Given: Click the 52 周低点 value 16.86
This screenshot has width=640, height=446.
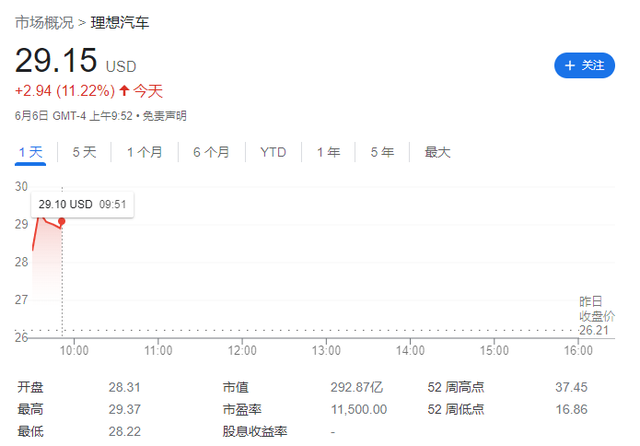Looking at the screenshot, I should point(571,409).
